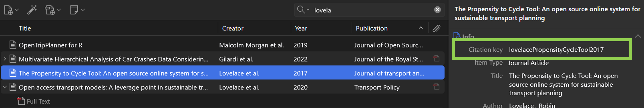Click the New Note toolbar icon
The height and width of the screenshot is (108, 644).
(x=74, y=10)
